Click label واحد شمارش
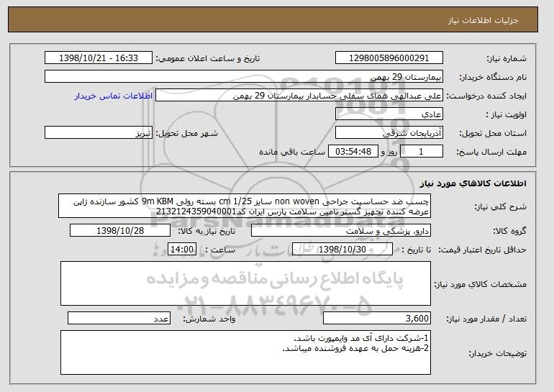554x392 pixels. [209, 319]
